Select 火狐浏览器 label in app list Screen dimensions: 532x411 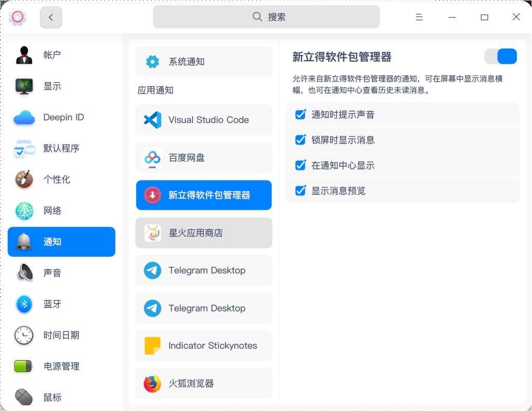(x=192, y=383)
